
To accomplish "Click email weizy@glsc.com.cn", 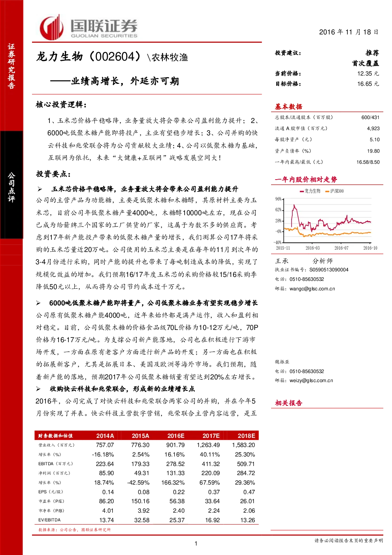I will (x=311, y=381).
